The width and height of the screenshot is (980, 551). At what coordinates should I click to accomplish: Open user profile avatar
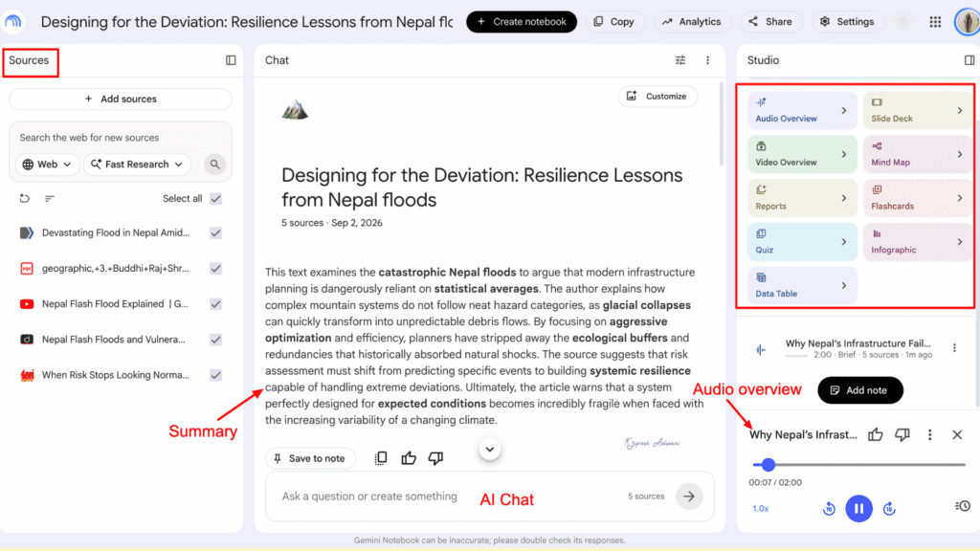[x=967, y=22]
